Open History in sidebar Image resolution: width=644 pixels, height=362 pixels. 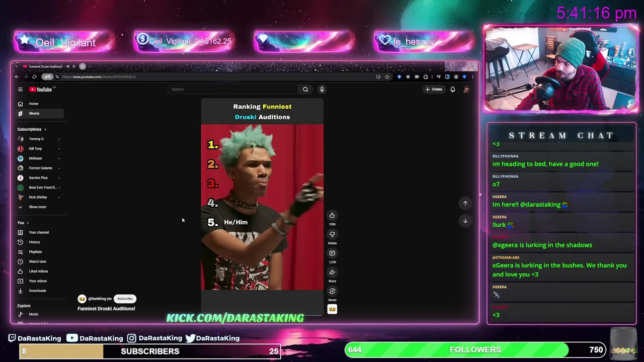pos(40,242)
